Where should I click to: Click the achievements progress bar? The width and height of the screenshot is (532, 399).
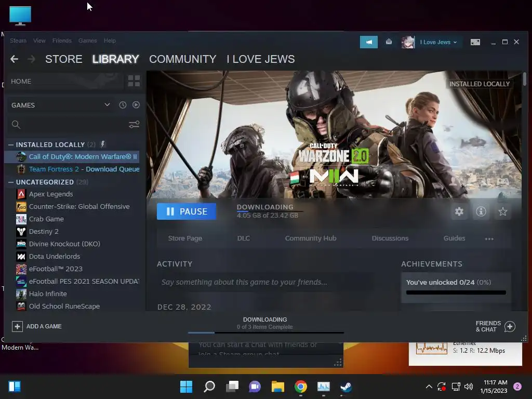point(456,292)
